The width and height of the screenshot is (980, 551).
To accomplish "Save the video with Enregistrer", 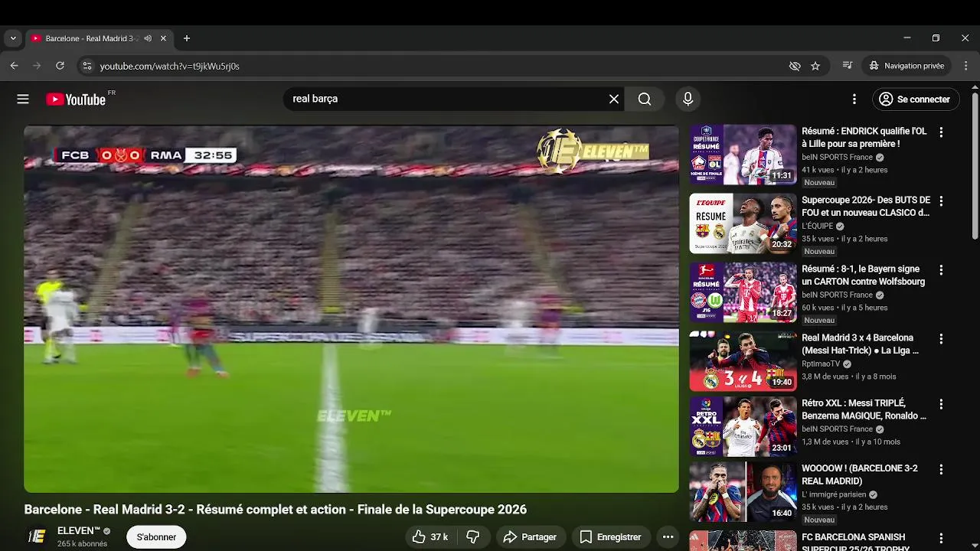I will [x=610, y=537].
